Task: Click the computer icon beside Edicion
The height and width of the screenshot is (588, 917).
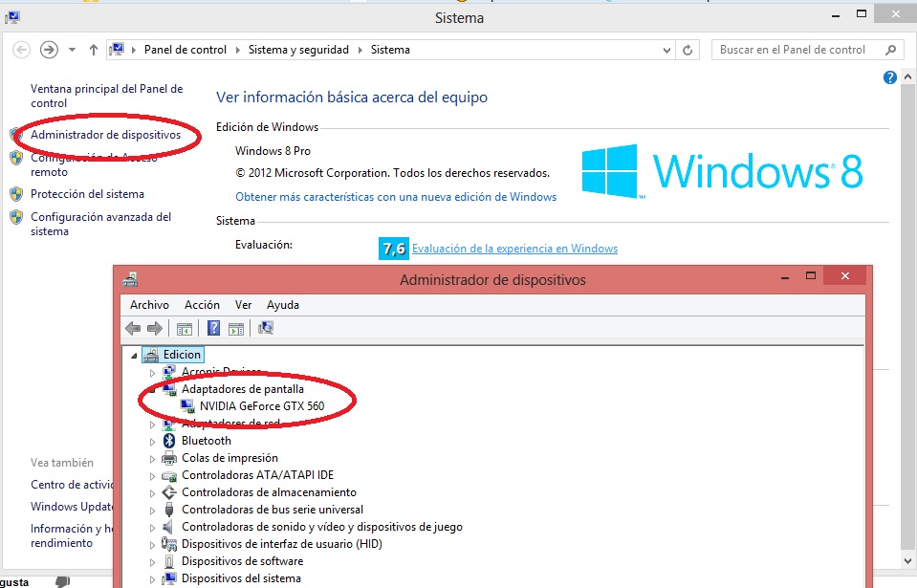Action: 151,355
